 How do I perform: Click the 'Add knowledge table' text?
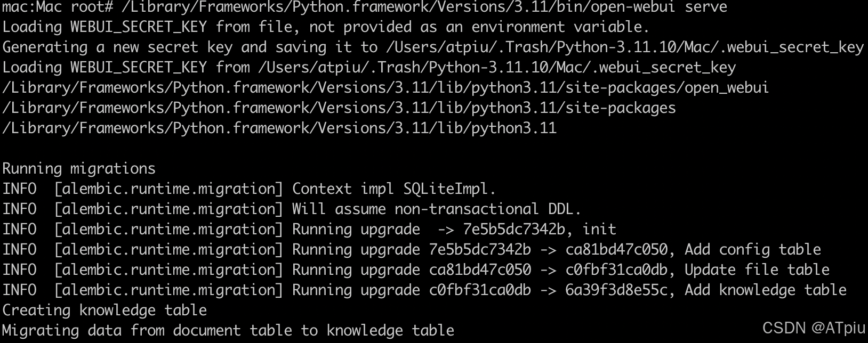coord(766,290)
